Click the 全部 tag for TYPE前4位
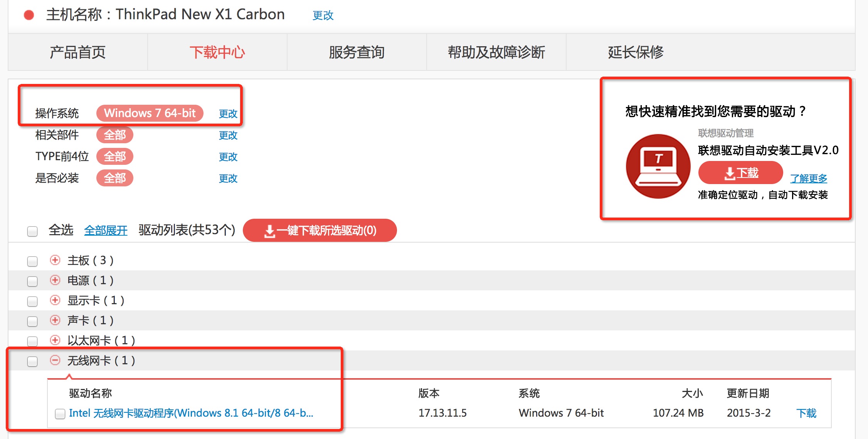The width and height of the screenshot is (868, 439). coord(115,156)
